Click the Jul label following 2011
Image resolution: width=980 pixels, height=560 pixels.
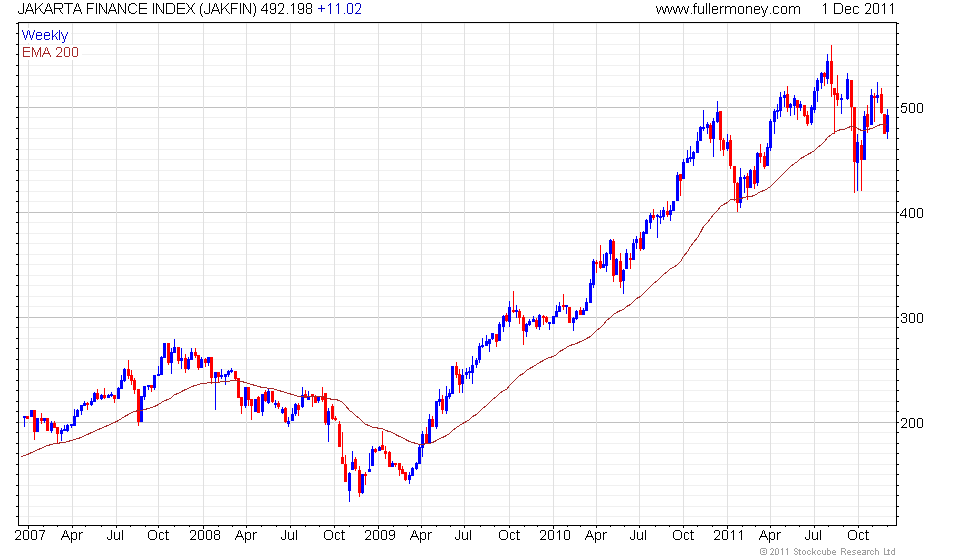(x=813, y=536)
